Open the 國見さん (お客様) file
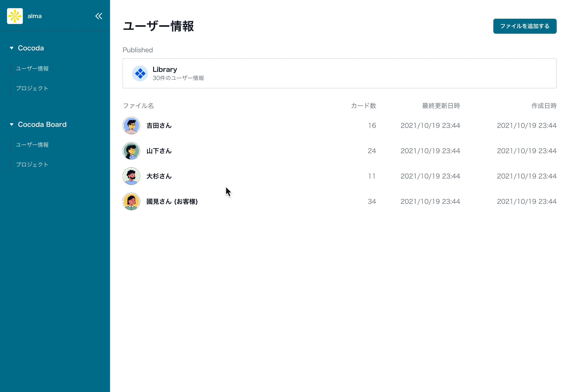This screenshot has width=568, height=392. 172,201
